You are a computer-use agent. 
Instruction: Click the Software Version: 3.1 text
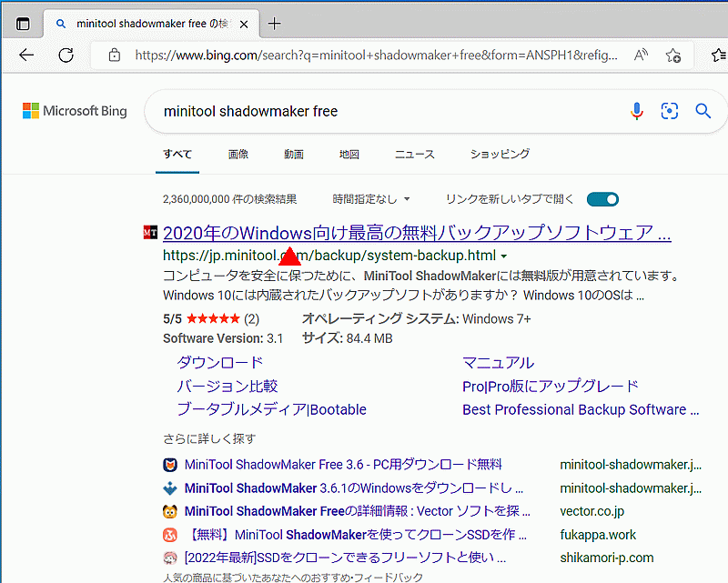(223, 338)
